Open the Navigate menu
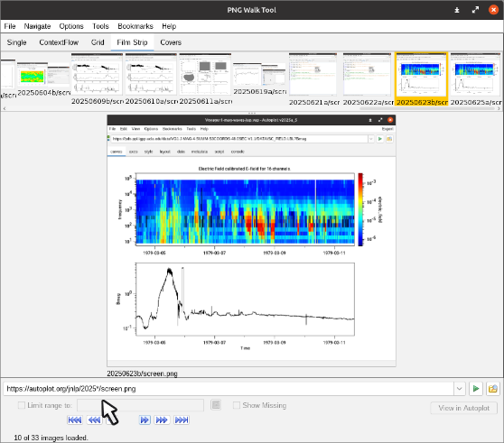 (37, 26)
